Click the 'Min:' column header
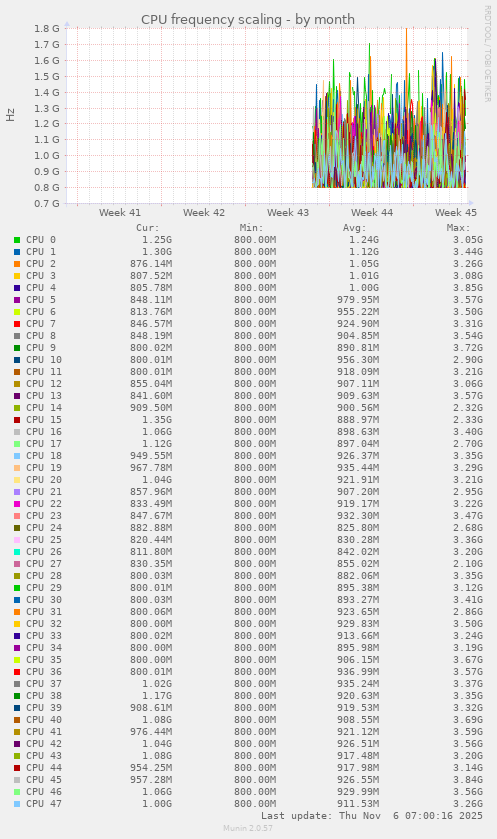 point(251,228)
